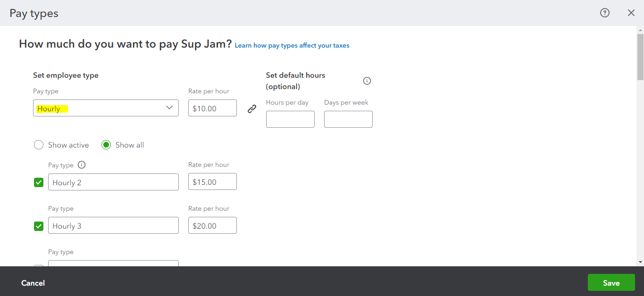Click the Save button
Image resolution: width=644 pixels, height=296 pixels.
coord(611,283)
